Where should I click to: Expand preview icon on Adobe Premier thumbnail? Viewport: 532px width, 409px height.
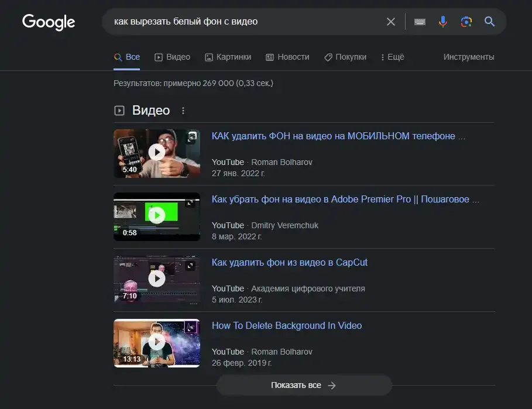pos(190,203)
